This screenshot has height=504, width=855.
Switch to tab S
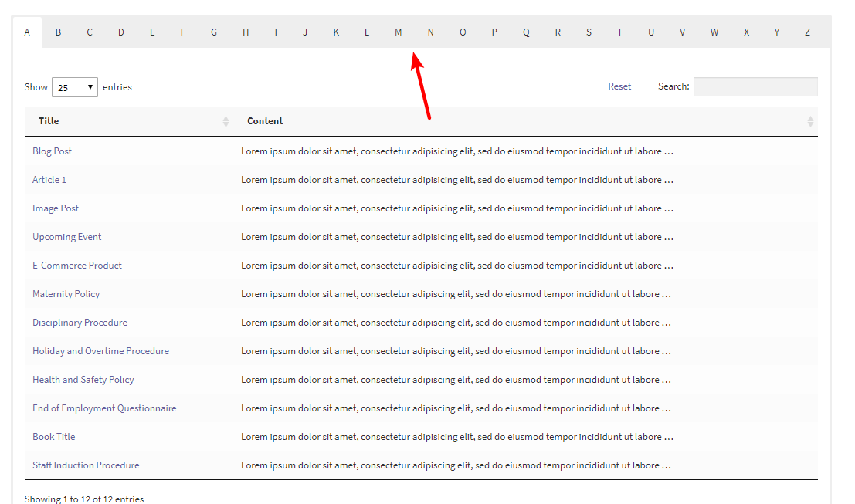(589, 32)
